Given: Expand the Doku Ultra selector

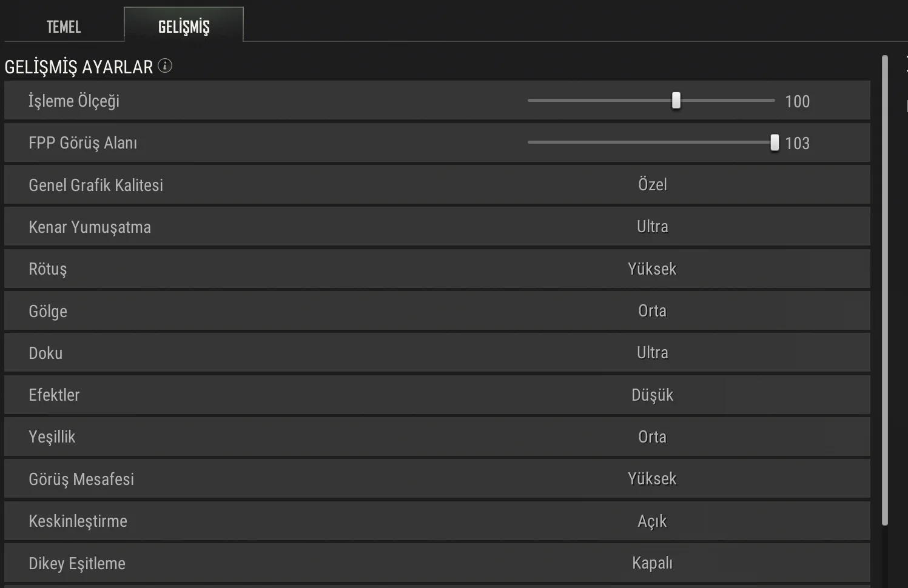Looking at the screenshot, I should pyautogui.click(x=652, y=353).
